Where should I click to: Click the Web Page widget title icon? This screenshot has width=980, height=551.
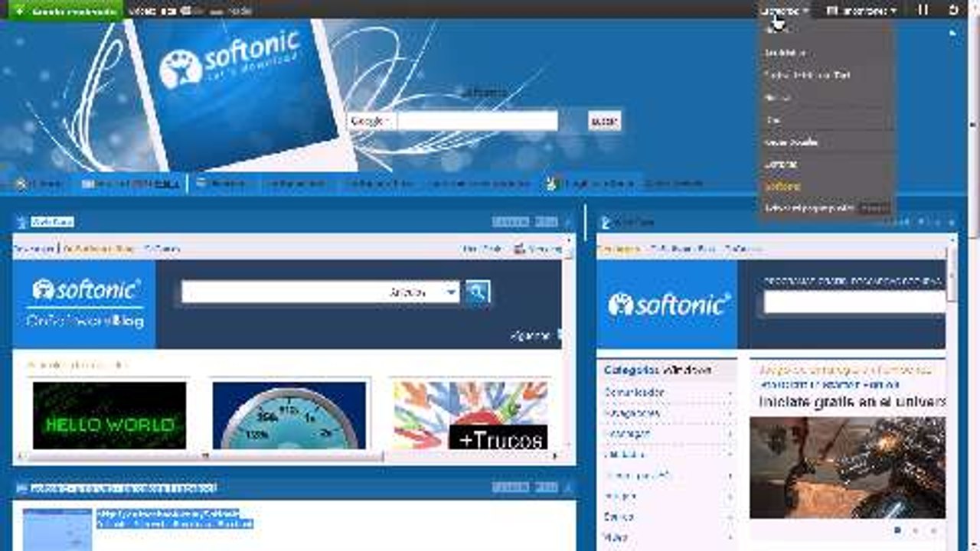(21, 222)
